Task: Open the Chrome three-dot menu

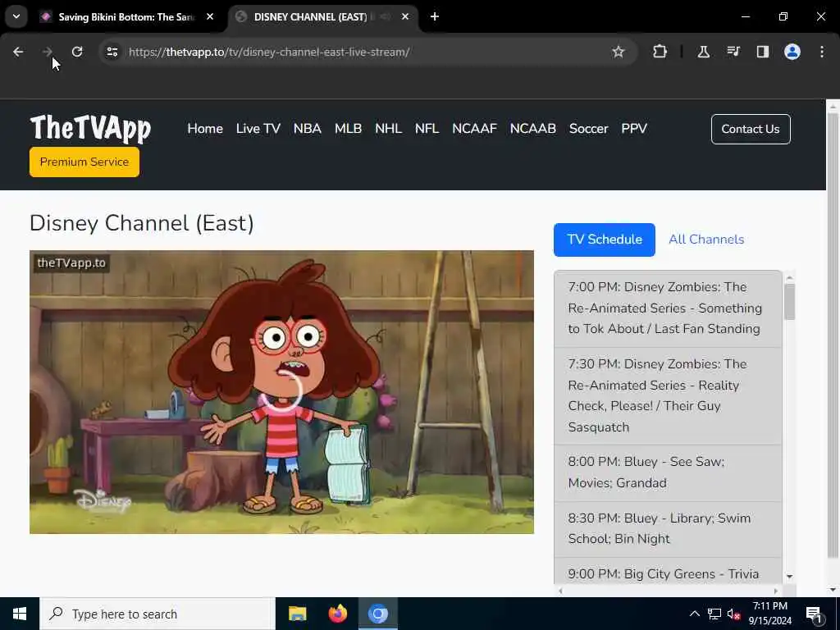Action: tap(822, 52)
